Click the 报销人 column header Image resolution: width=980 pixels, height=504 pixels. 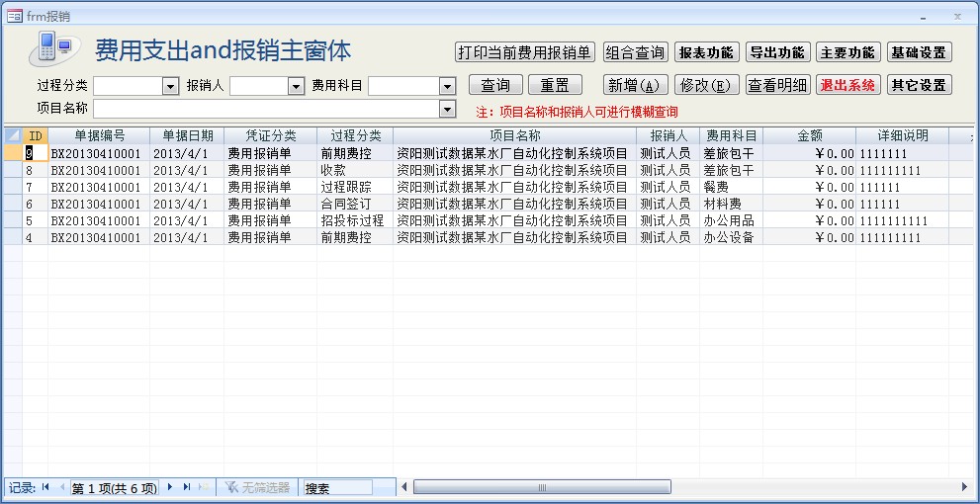coord(668,135)
